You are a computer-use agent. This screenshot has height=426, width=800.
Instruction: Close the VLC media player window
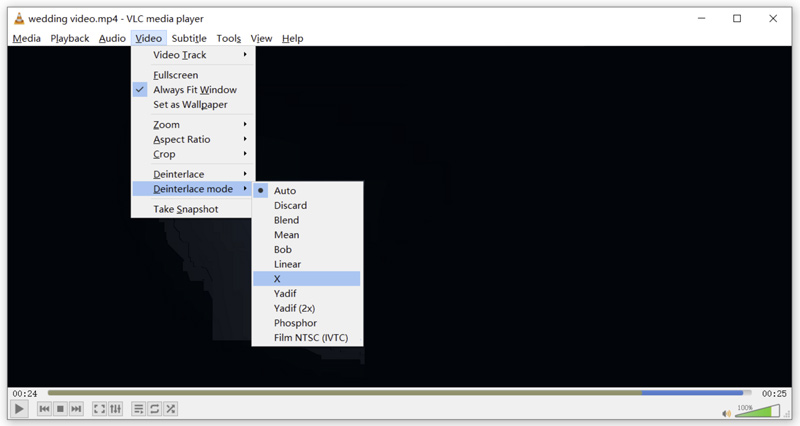coord(773,18)
